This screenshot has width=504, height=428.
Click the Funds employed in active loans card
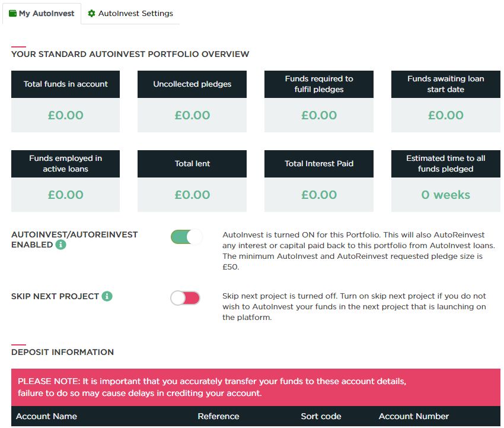click(x=66, y=181)
